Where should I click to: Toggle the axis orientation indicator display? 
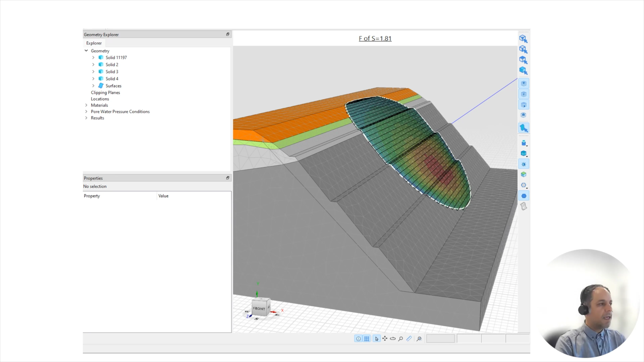coord(358,339)
